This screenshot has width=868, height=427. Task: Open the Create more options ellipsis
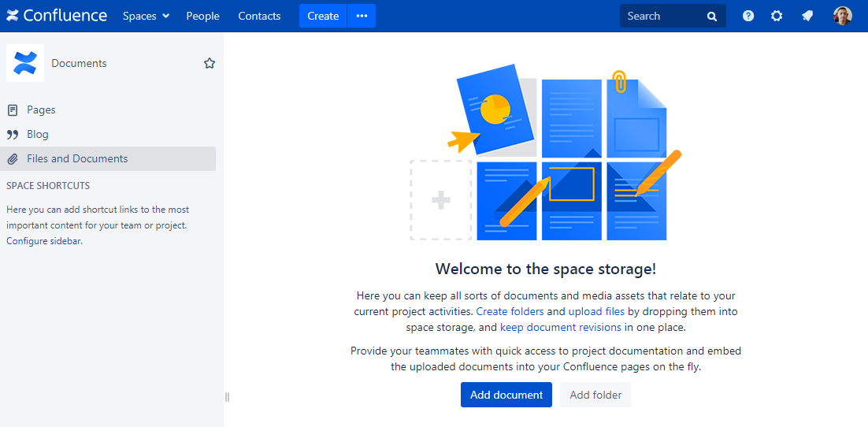(x=362, y=16)
